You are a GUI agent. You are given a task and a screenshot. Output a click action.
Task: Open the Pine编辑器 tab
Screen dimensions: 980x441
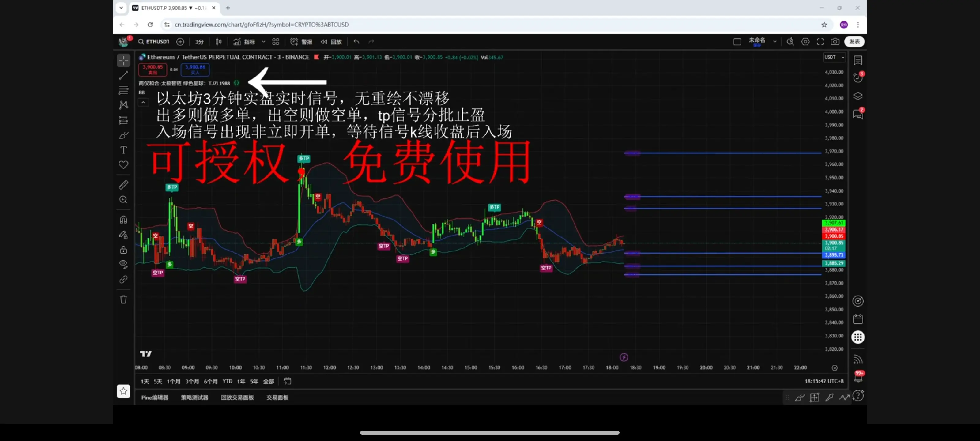154,398
